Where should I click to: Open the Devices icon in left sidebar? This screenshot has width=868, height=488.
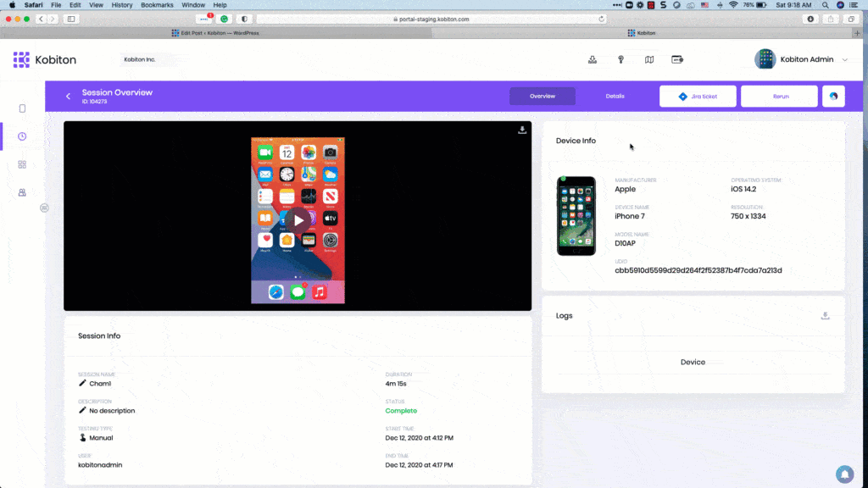[x=22, y=108]
